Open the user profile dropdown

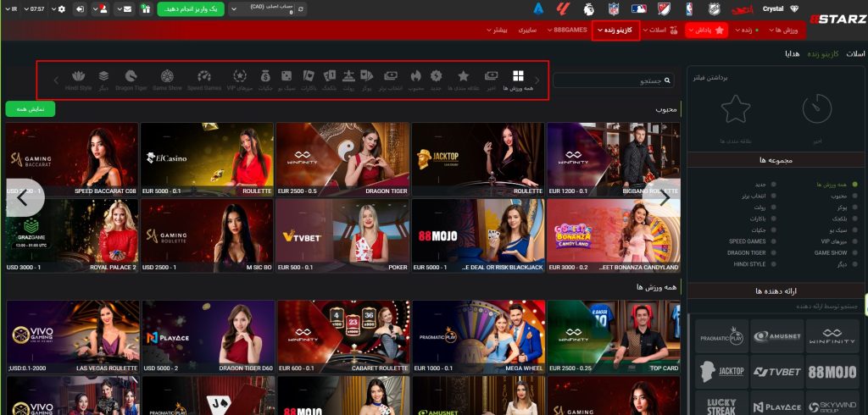click(100, 8)
